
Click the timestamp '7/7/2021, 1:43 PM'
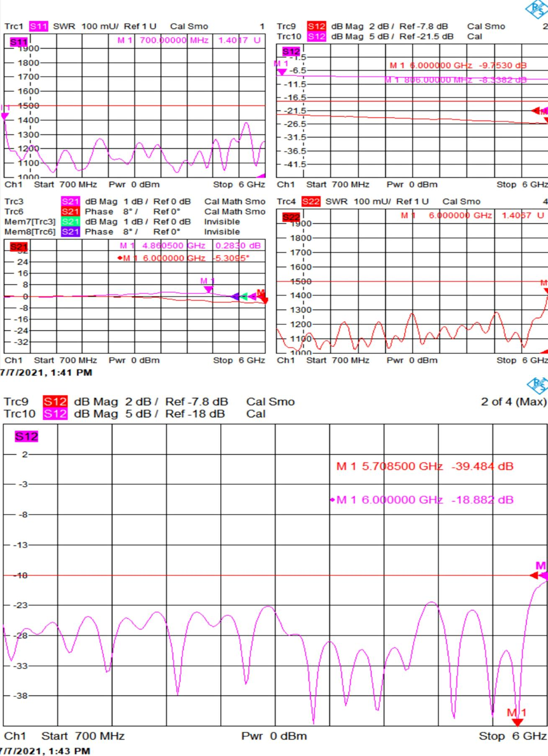tap(45, 751)
